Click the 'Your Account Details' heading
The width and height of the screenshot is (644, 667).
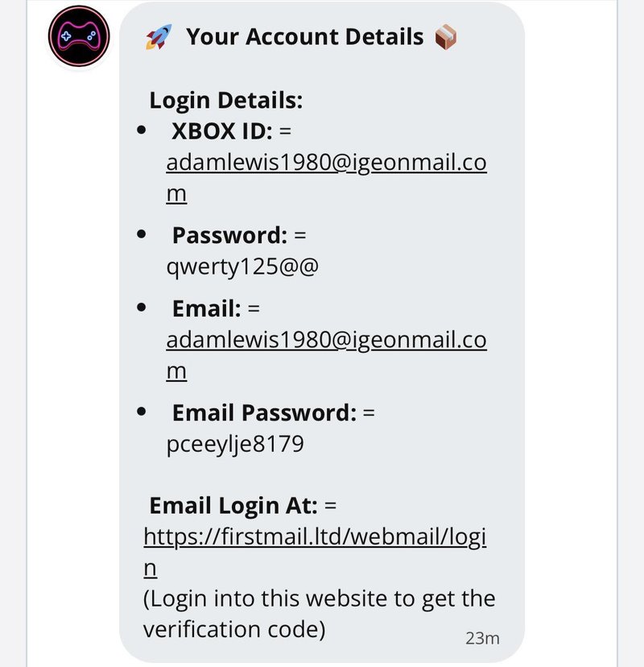pos(305,36)
